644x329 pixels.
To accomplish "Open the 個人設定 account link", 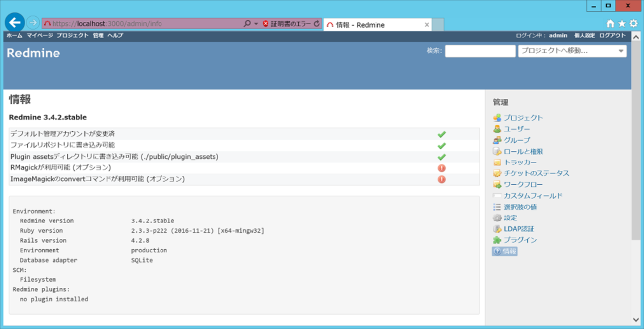I will [584, 36].
